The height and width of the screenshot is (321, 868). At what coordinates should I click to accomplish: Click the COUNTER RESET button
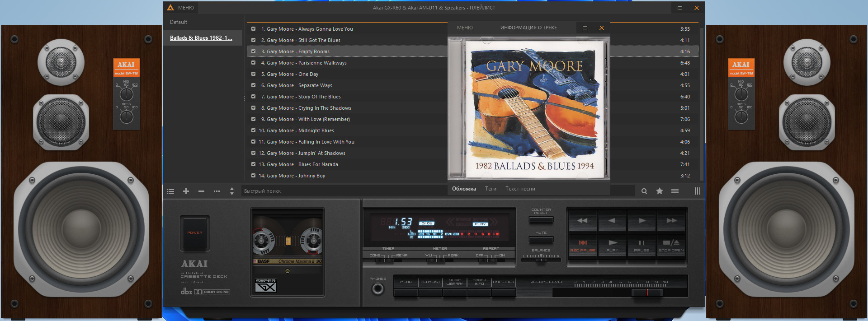(x=541, y=220)
